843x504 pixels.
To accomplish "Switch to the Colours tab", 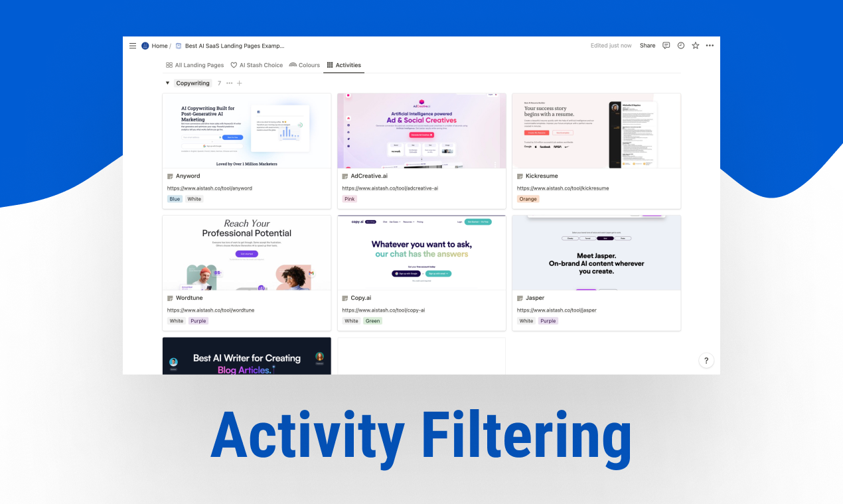I will (305, 65).
